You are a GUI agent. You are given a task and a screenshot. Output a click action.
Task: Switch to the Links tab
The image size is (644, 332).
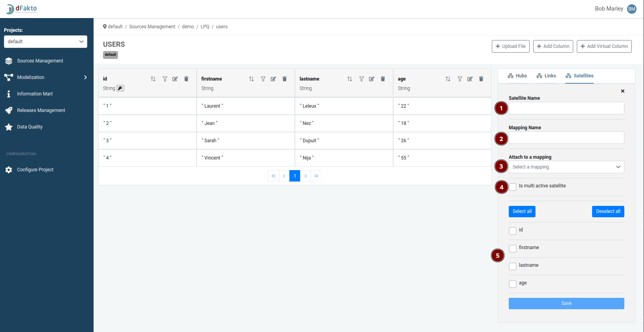tap(546, 76)
